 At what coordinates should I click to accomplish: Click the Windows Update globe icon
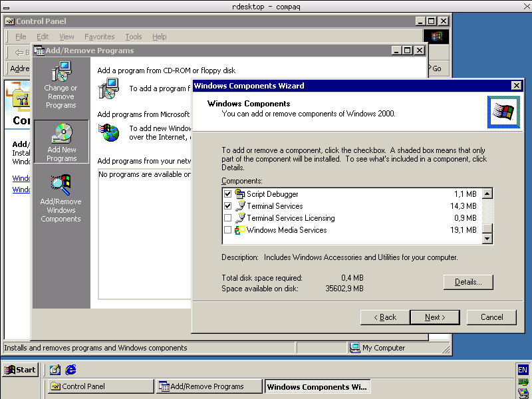pos(108,132)
